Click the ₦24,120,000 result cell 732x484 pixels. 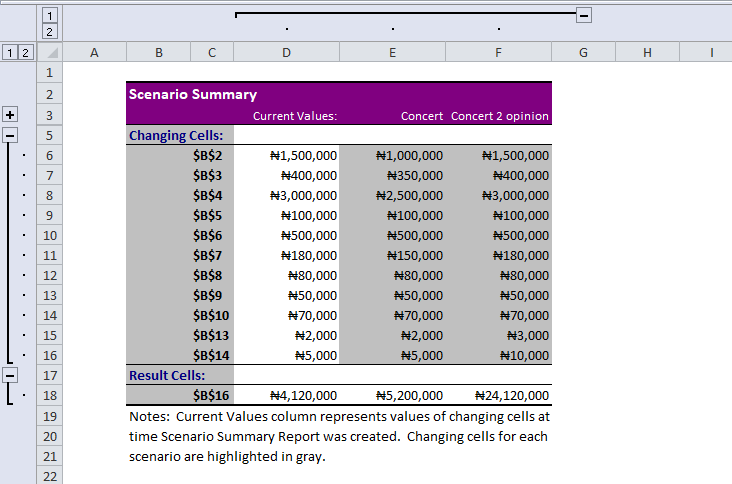point(511,396)
